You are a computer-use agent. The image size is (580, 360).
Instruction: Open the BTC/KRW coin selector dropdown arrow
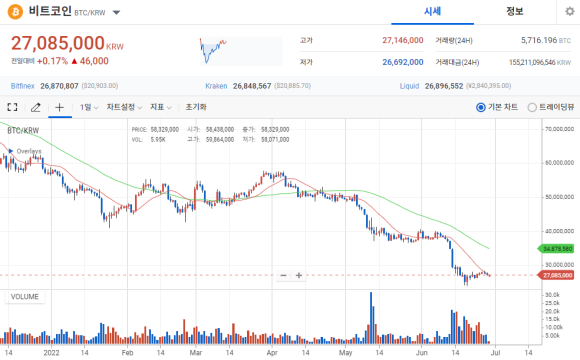116,13
